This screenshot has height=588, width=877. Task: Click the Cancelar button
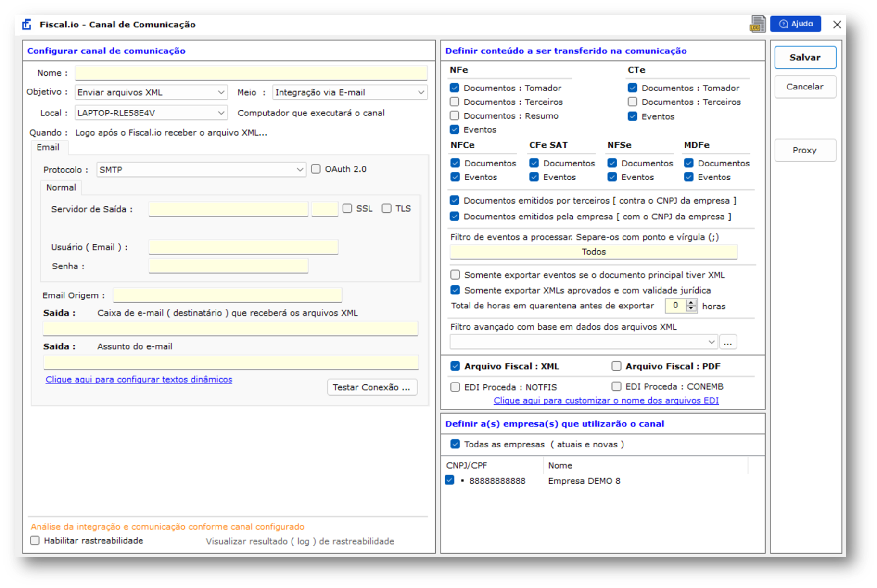click(805, 87)
